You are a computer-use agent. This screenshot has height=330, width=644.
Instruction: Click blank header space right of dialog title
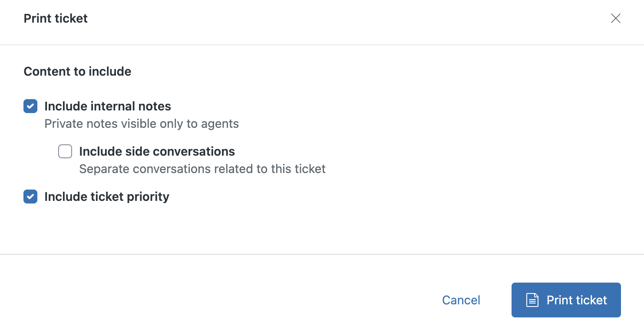click(347, 18)
